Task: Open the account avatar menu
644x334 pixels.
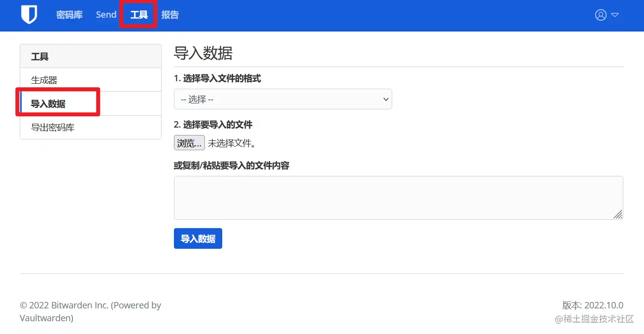Action: (601, 15)
